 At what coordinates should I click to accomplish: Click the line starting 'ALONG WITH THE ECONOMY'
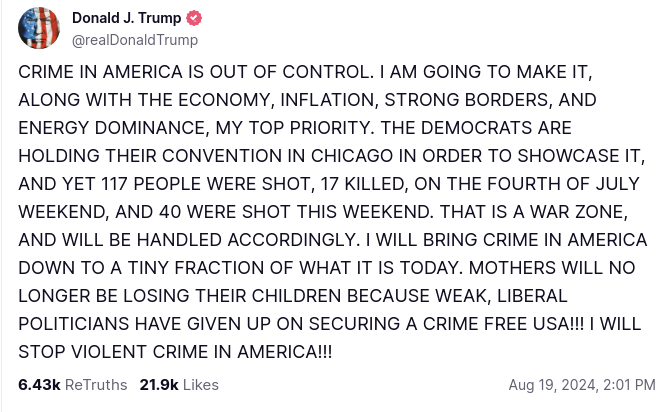point(307,99)
